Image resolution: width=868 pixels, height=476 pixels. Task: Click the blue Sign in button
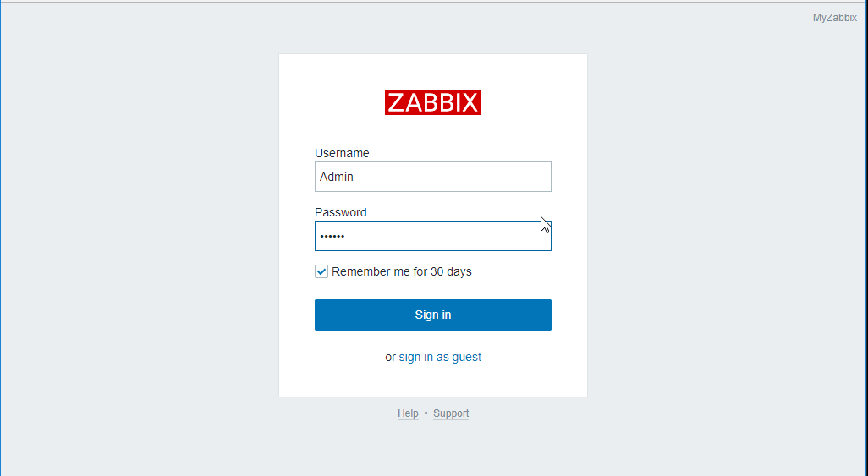pyautogui.click(x=433, y=315)
